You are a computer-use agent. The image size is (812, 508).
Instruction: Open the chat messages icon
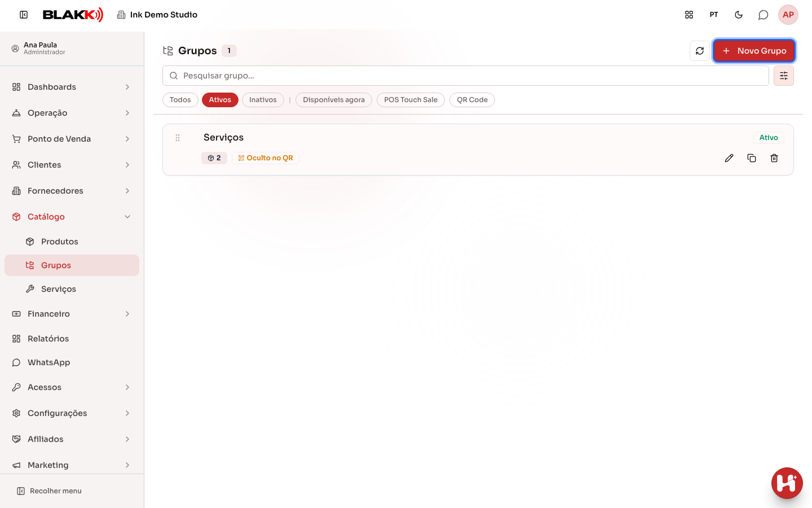[764, 15]
